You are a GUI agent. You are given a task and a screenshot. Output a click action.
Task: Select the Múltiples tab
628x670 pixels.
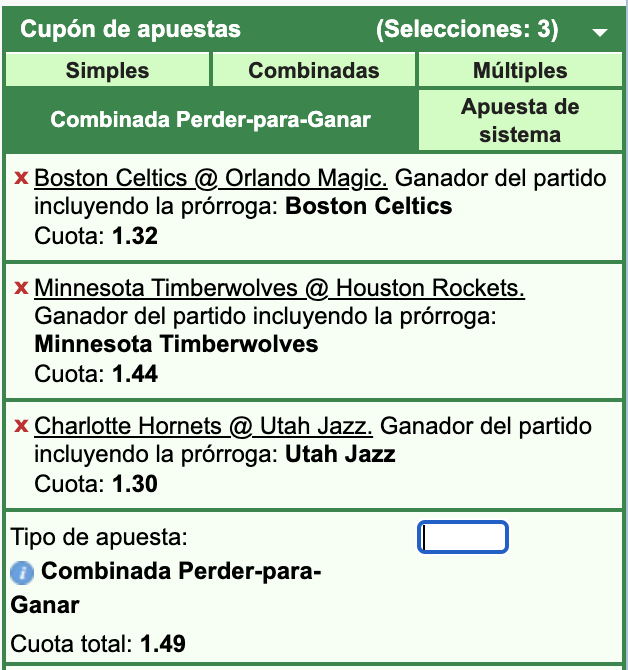520,71
